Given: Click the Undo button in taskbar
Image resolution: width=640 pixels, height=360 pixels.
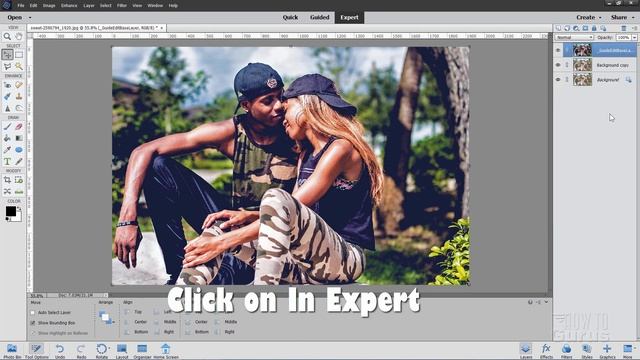Looking at the screenshot, I should 60,351.
